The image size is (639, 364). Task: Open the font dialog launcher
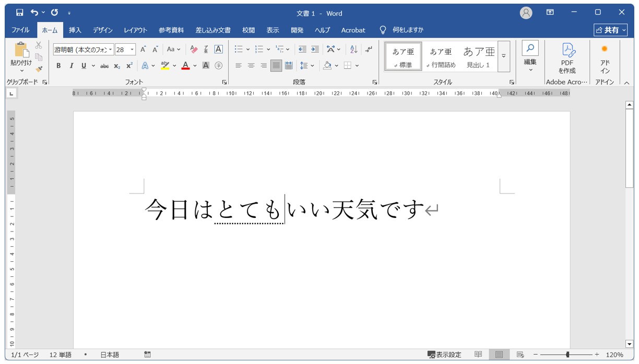224,82
